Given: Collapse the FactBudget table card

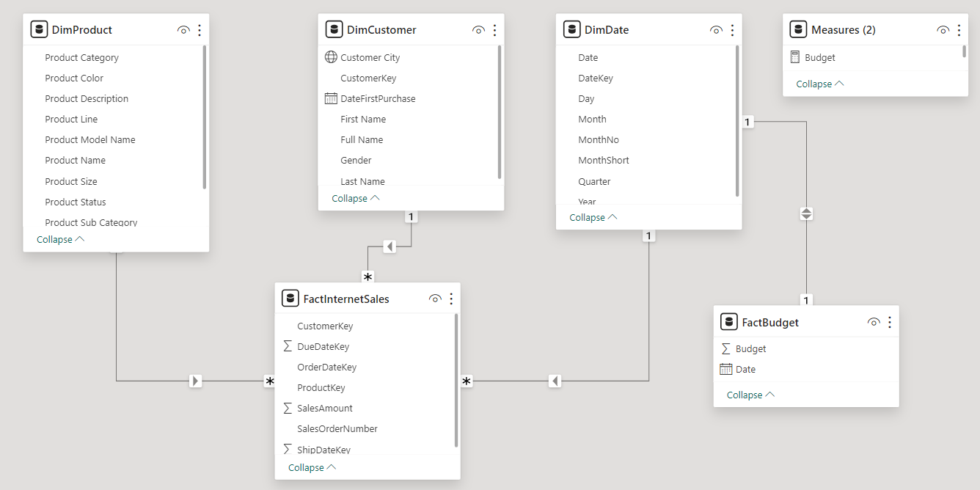Looking at the screenshot, I should (x=750, y=395).
